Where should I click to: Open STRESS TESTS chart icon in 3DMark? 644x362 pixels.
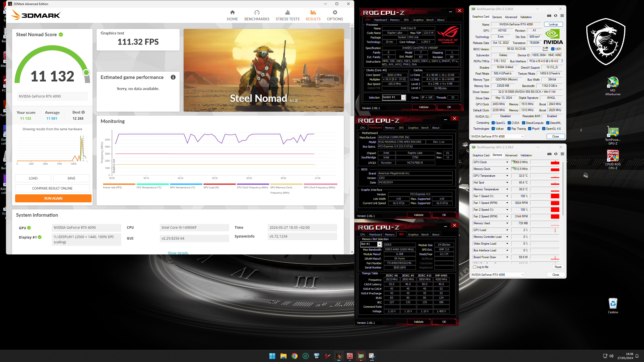[x=288, y=12]
